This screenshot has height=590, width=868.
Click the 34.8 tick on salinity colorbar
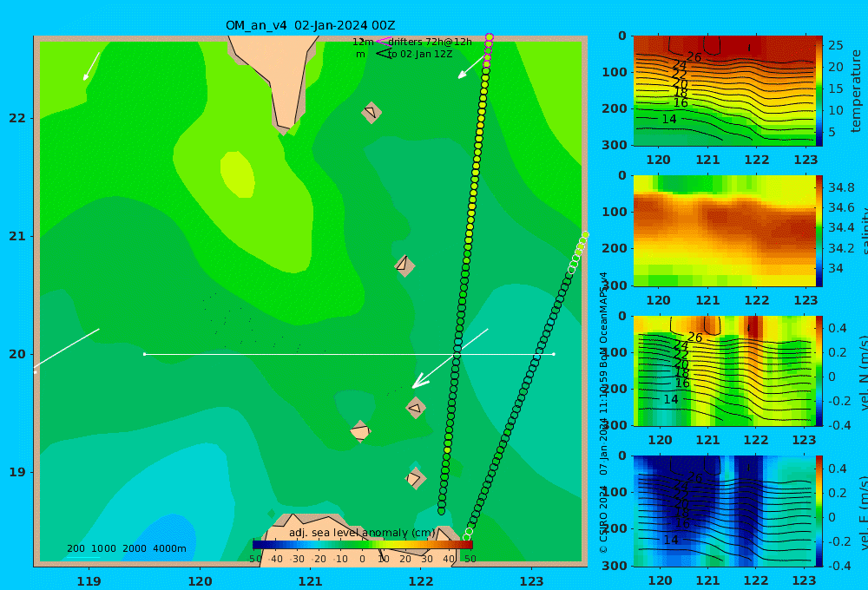pos(841,187)
